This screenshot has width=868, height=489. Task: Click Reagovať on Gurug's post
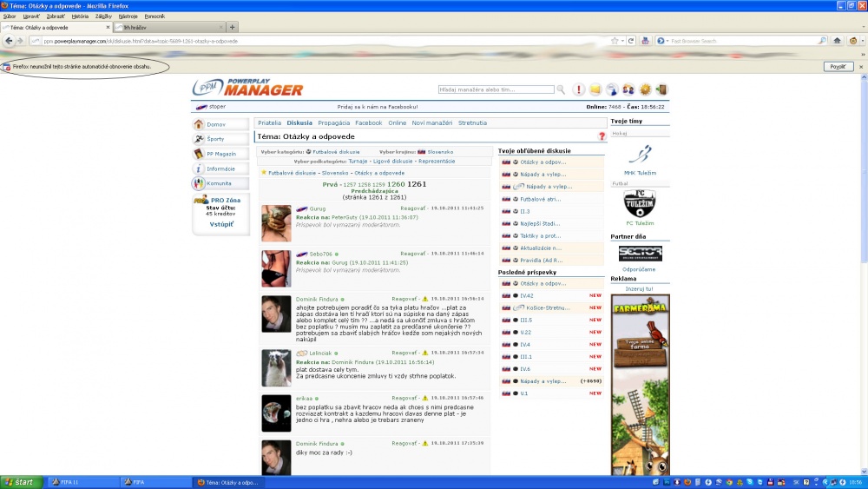tap(412, 208)
